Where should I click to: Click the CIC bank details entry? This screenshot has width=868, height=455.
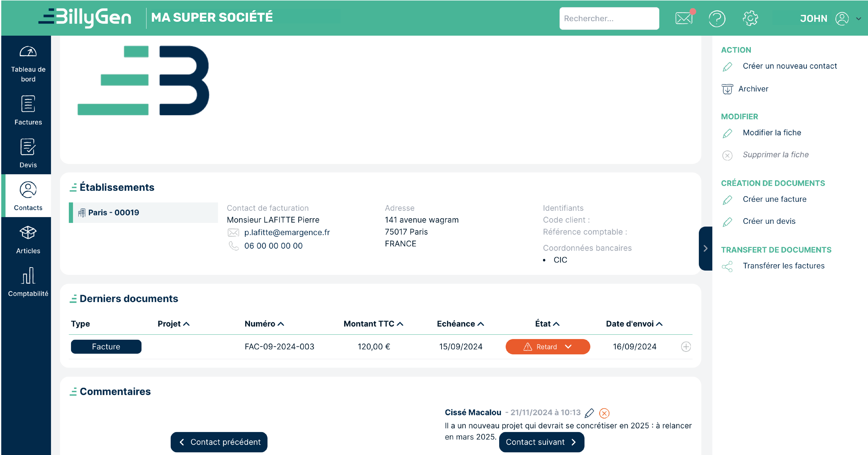pyautogui.click(x=560, y=260)
